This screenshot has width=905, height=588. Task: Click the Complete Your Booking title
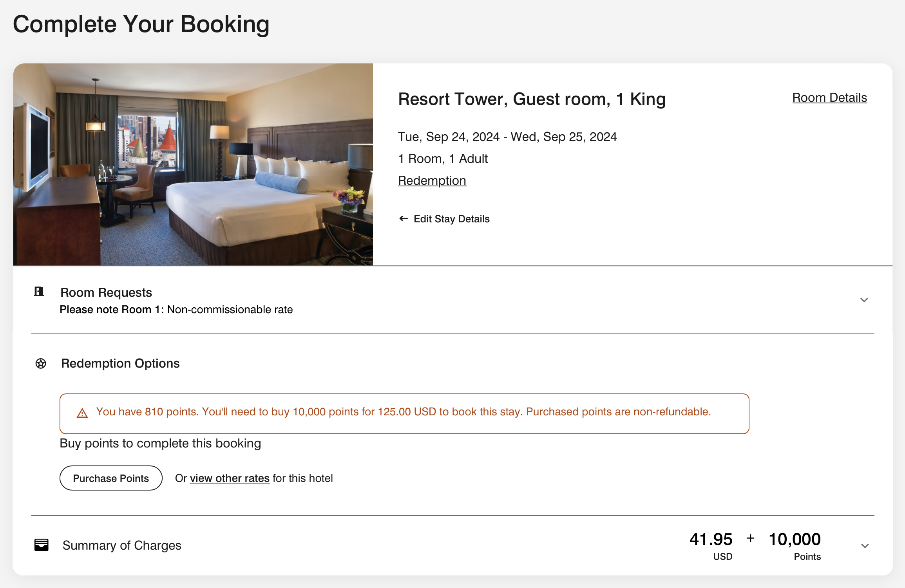[141, 24]
